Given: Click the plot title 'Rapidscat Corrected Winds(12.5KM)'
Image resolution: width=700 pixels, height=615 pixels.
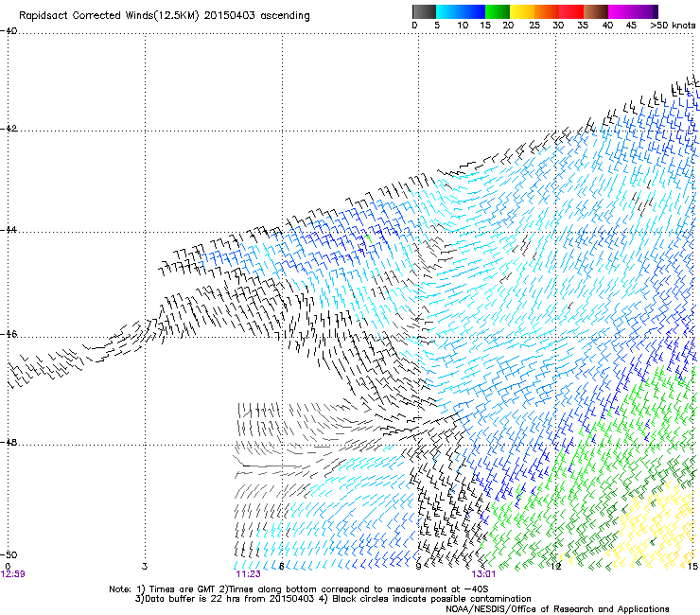Looking at the screenshot, I should pyautogui.click(x=109, y=16).
